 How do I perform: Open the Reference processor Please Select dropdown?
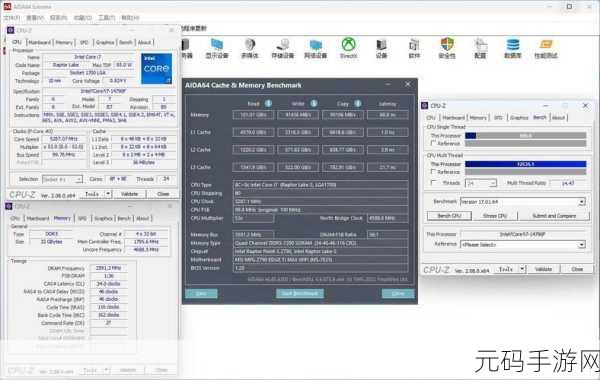(x=523, y=244)
